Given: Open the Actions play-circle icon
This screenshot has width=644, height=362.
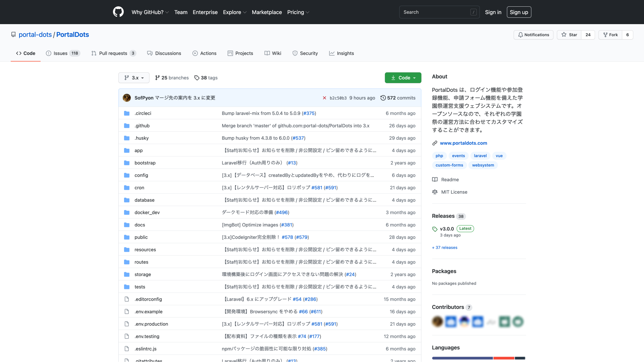Looking at the screenshot, I should 195,53.
